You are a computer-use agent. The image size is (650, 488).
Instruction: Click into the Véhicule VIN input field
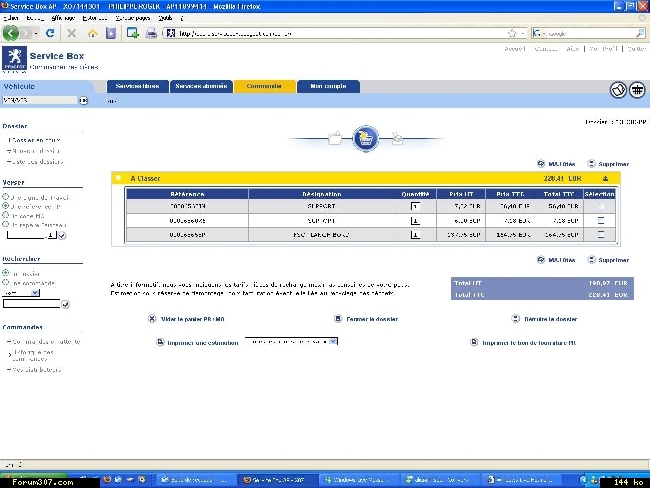pos(40,100)
